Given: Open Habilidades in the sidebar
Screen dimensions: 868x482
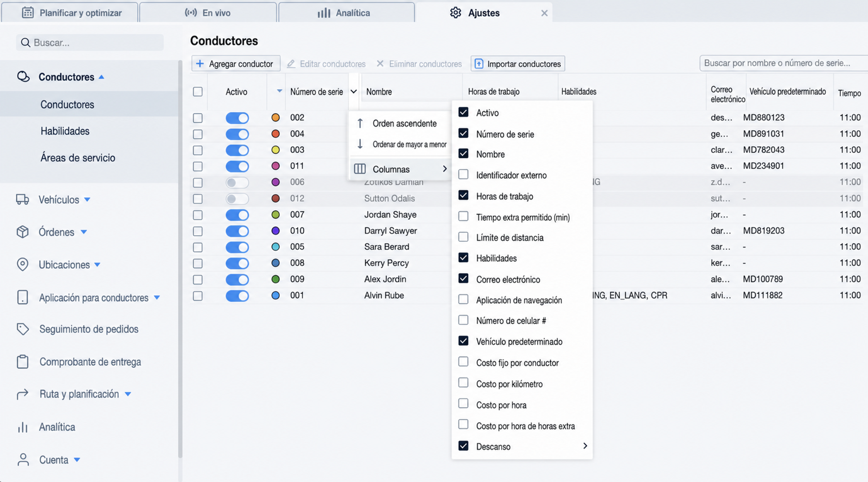Looking at the screenshot, I should (x=65, y=131).
